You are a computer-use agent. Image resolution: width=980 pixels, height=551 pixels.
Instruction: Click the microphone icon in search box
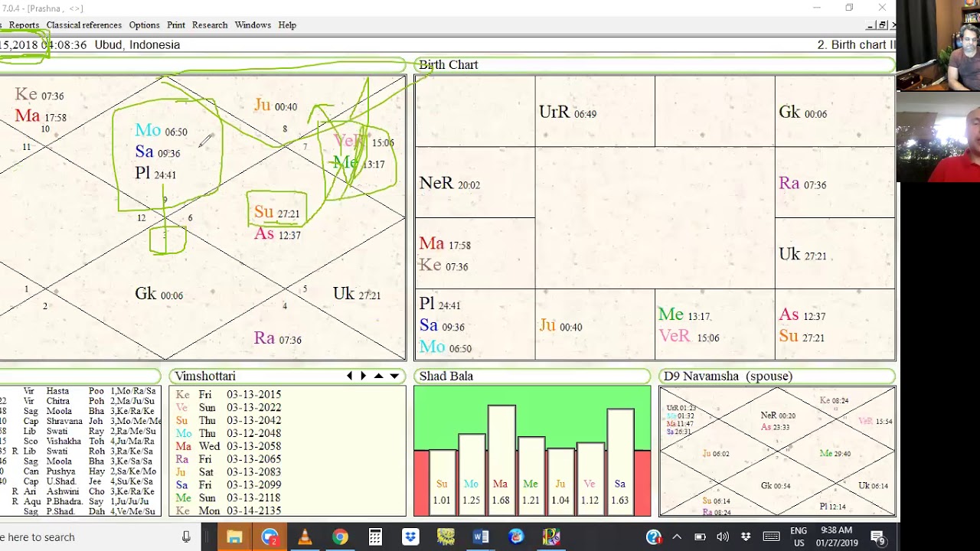tap(186, 537)
